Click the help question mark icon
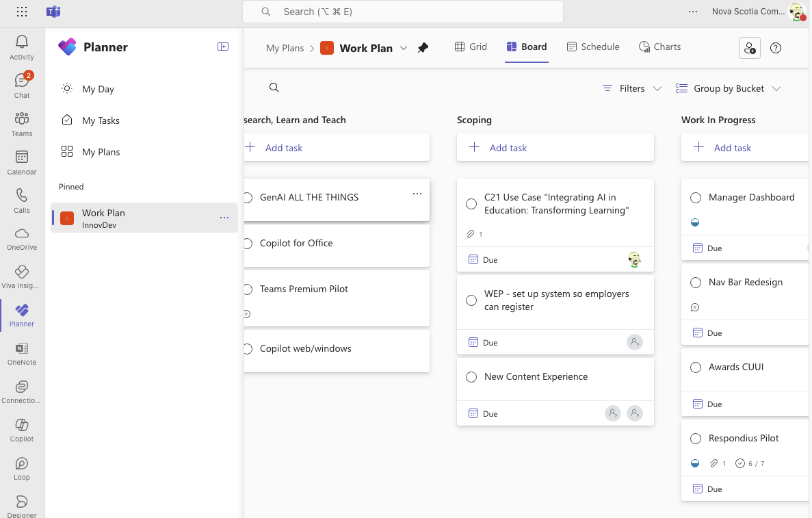 pyautogui.click(x=776, y=48)
